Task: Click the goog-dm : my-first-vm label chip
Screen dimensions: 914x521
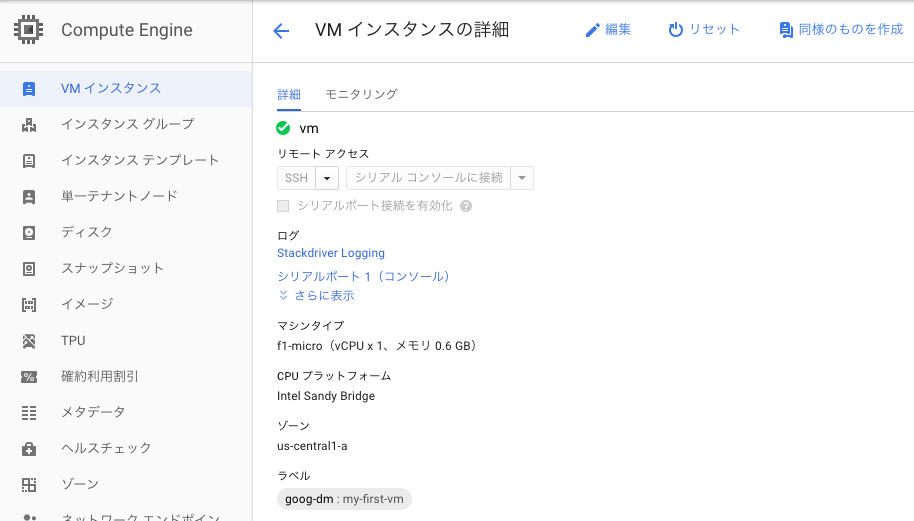Action: pos(344,499)
